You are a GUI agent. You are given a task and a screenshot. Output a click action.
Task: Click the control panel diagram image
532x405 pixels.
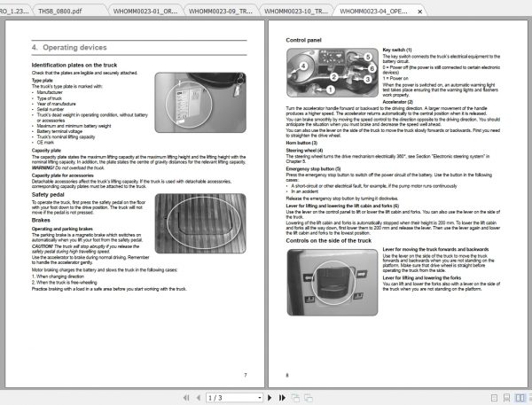332,73
